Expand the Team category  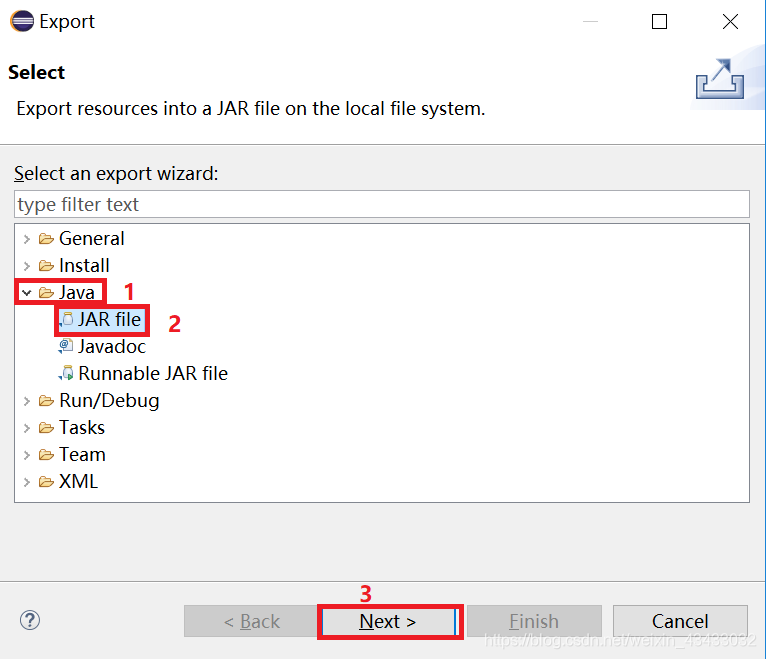[x=27, y=455]
